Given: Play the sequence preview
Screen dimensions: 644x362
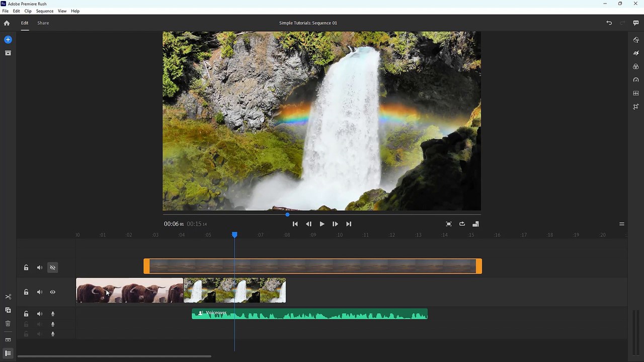Looking at the screenshot, I should click(x=322, y=224).
